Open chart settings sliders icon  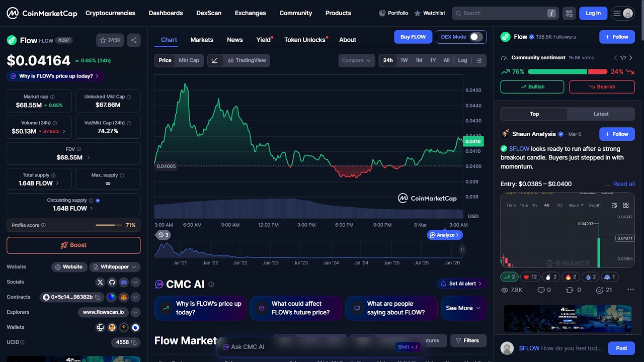pos(479,60)
